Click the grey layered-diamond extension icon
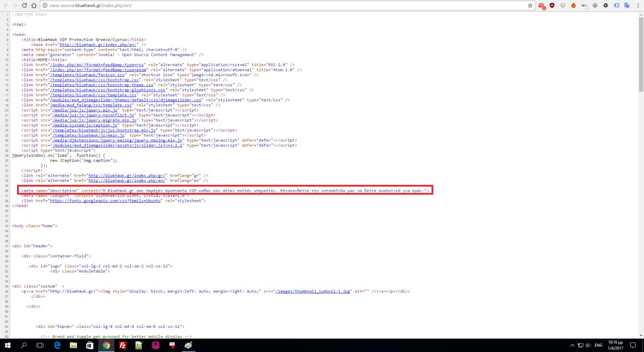 pos(595,5)
